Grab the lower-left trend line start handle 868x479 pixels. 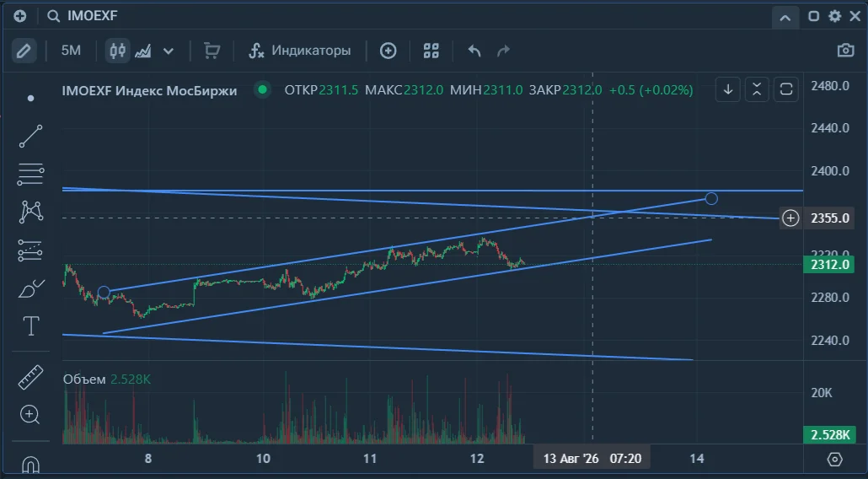pyautogui.click(x=104, y=293)
